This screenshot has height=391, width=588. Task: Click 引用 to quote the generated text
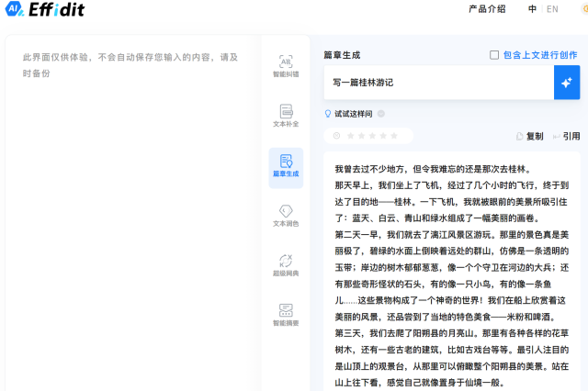[566, 136]
